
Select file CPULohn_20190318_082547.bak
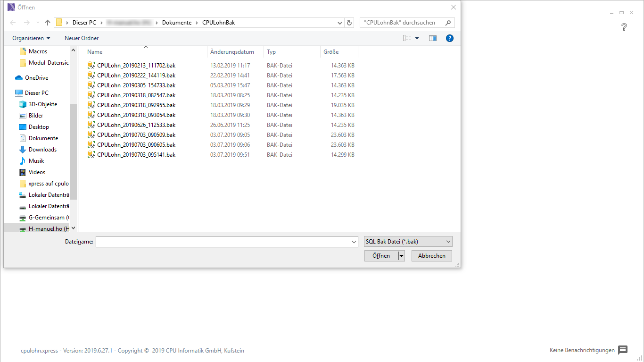click(136, 95)
